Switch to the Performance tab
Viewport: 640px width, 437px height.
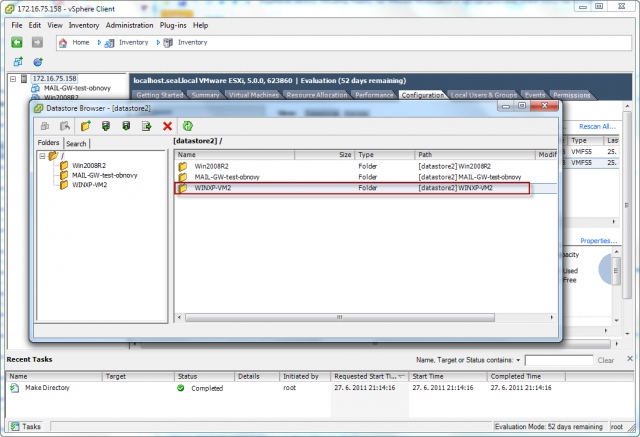pyautogui.click(x=374, y=95)
